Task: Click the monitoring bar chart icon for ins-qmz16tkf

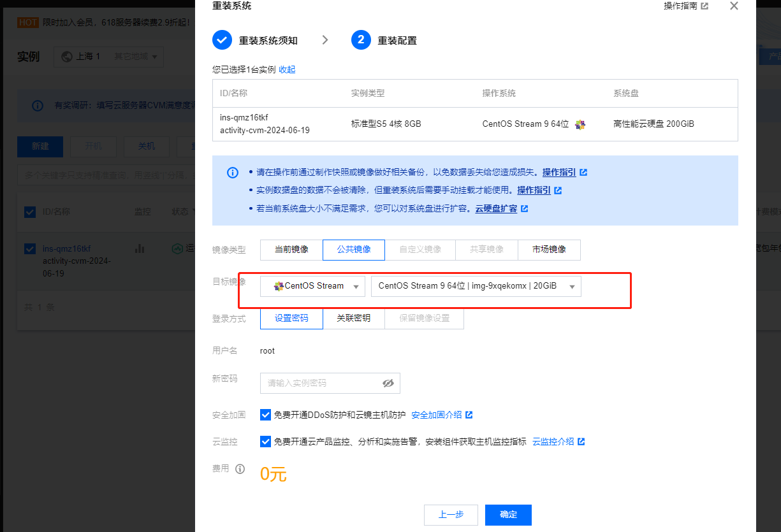Action: tap(140, 248)
